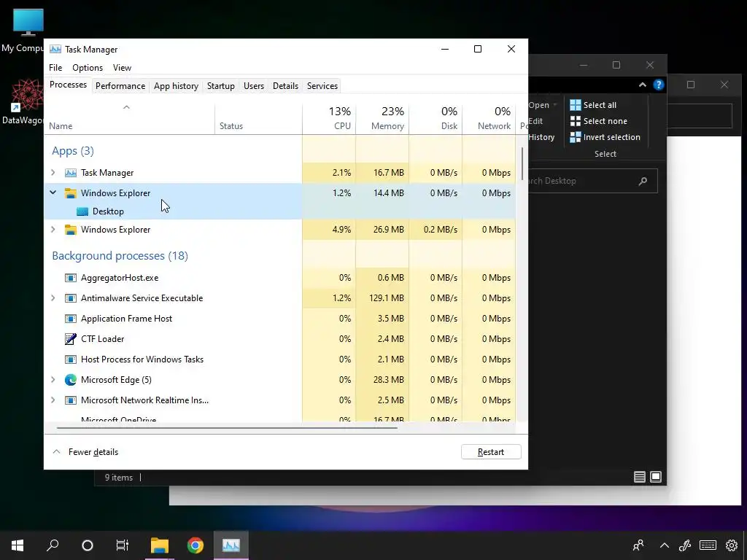The image size is (747, 560).
Task: Click Select all in Explorer ribbon
Action: 593,105
